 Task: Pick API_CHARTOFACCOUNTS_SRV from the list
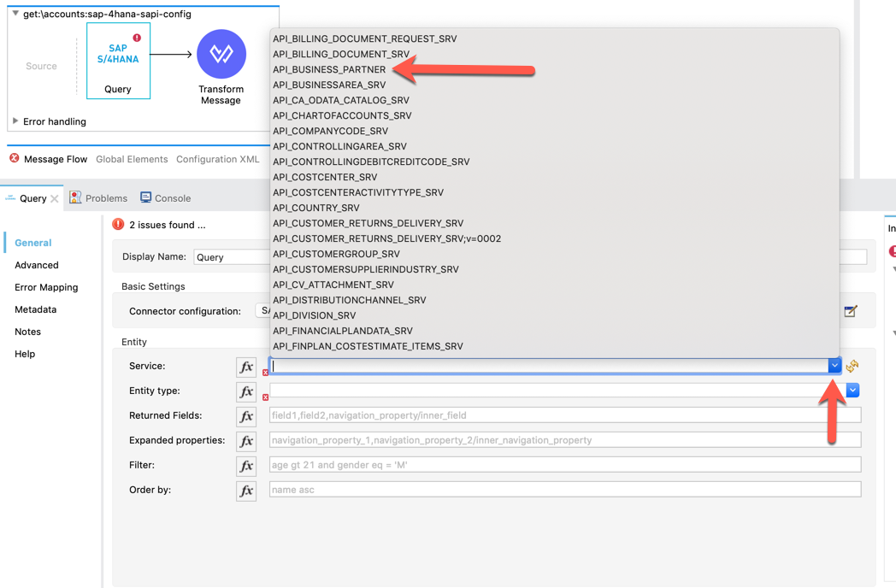tap(342, 116)
